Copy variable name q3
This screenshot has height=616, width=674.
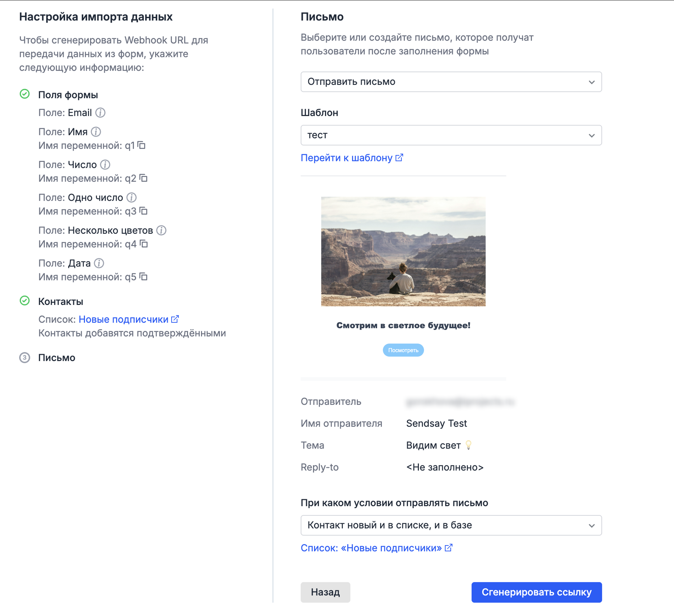(x=143, y=211)
